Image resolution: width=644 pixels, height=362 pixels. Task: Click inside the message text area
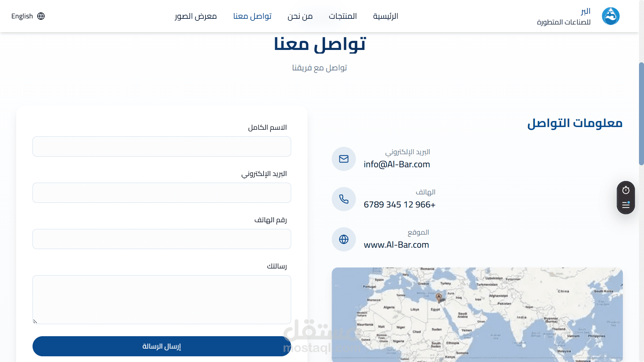(162, 299)
